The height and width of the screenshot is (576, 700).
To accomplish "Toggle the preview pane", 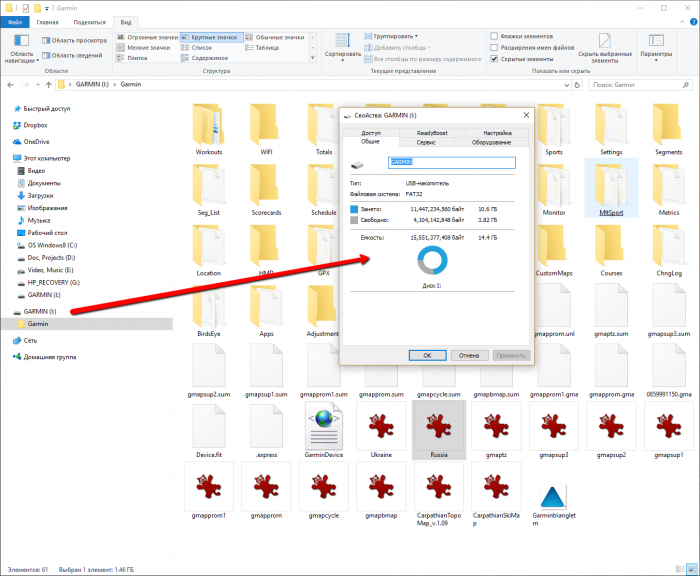I will pyautogui.click(x=74, y=40).
